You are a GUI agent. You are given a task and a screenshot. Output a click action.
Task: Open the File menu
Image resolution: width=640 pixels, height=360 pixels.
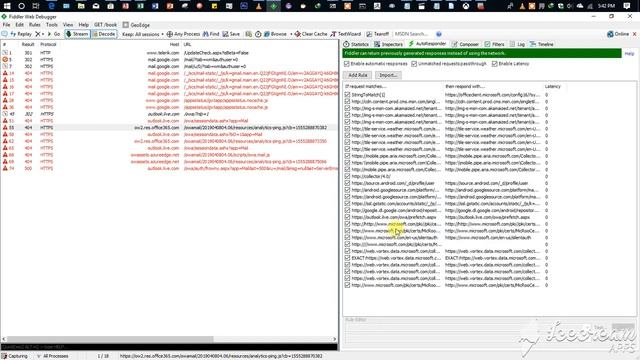(x=7, y=25)
